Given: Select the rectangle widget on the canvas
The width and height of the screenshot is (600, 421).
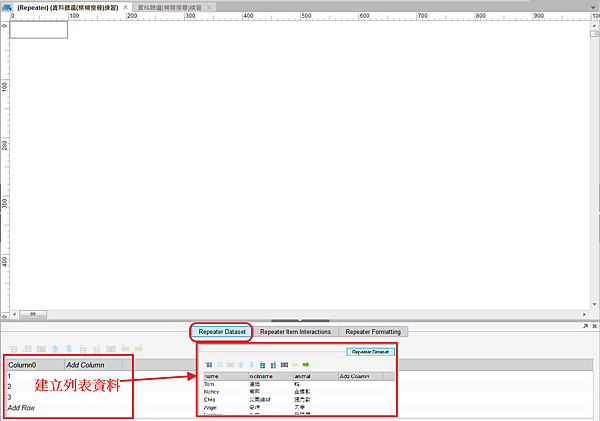Looking at the screenshot, I should [x=39, y=30].
